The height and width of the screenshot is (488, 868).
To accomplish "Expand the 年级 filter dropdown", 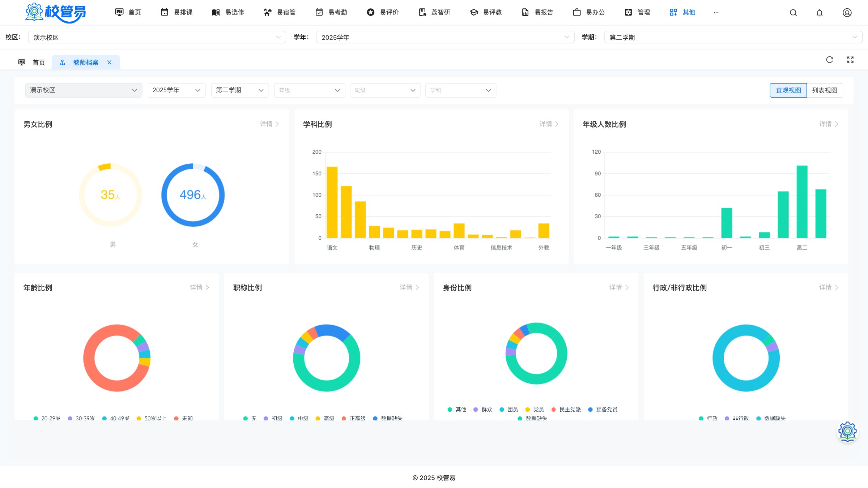I will (310, 90).
